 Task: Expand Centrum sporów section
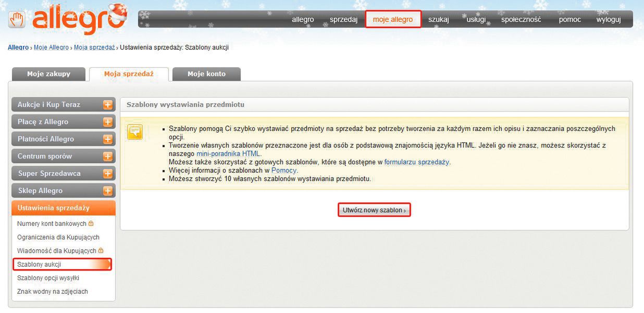click(108, 156)
